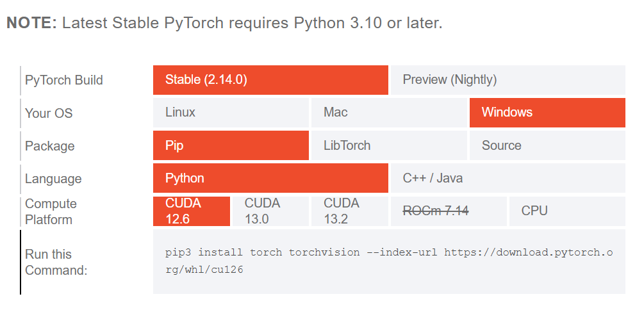Select the LibTorch package option
Viewport: 644px width, 317px height.
389,145
